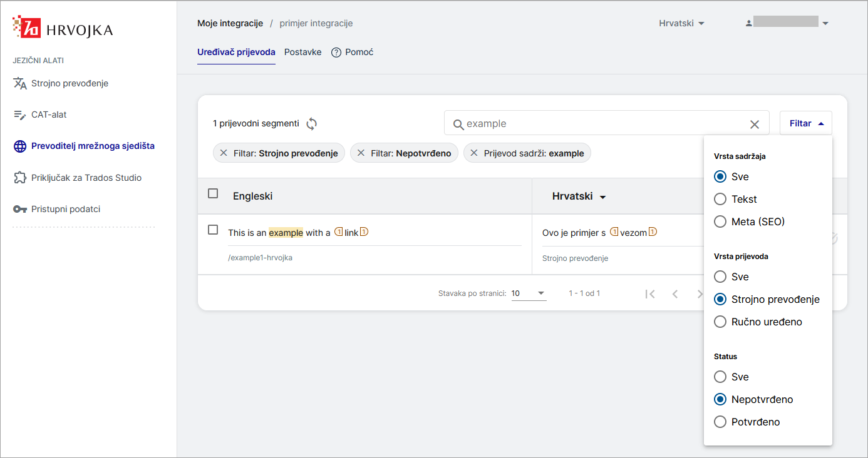Viewport: 868px width, 458px height.
Task: Open the items-per-page dropdown showing 10
Action: click(x=529, y=293)
